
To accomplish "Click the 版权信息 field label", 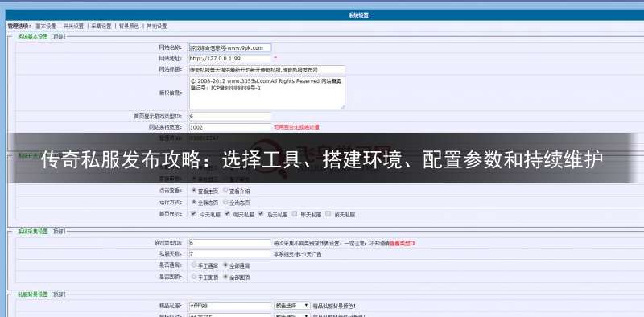I will 171,93.
